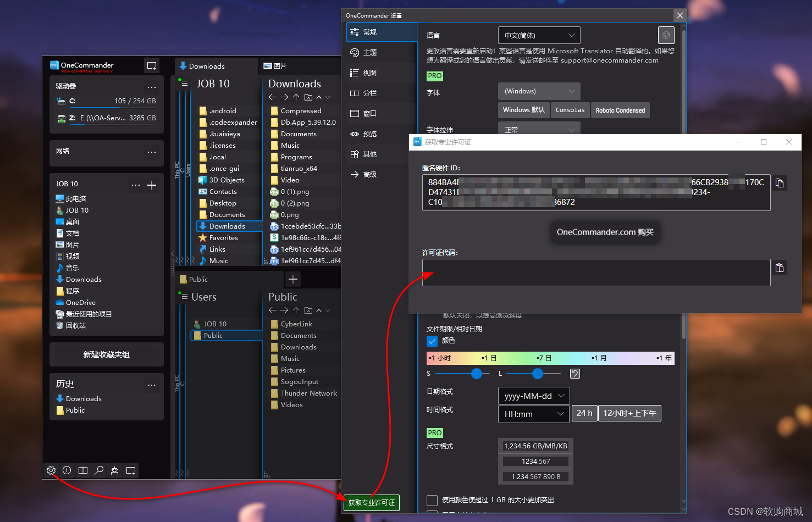Select Roboto Condensed font button
The height and width of the screenshot is (522, 812).
(620, 110)
